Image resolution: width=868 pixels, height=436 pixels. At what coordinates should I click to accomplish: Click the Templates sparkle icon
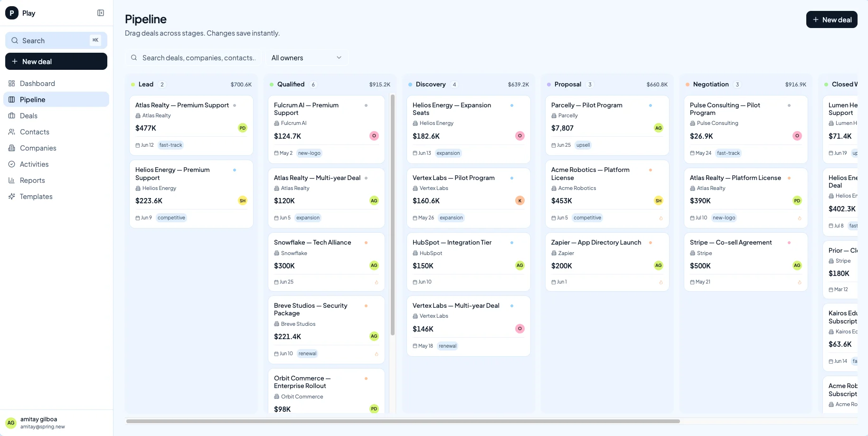(12, 196)
